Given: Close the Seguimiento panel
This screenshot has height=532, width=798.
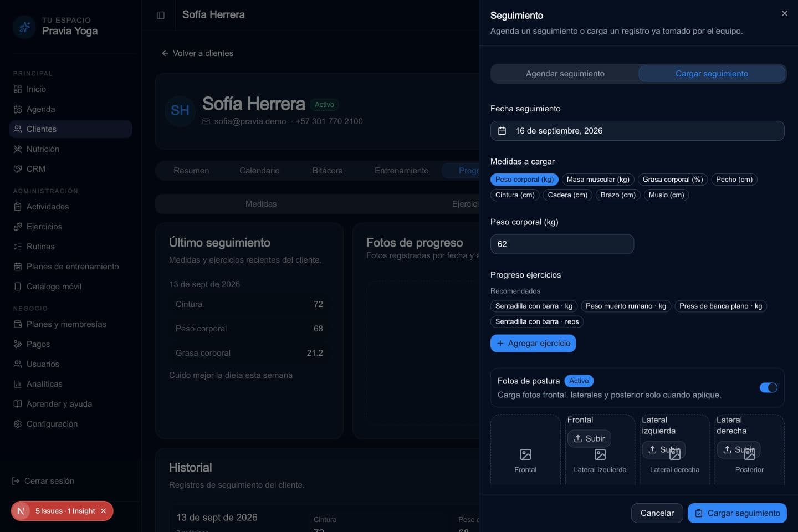Looking at the screenshot, I should 784,13.
